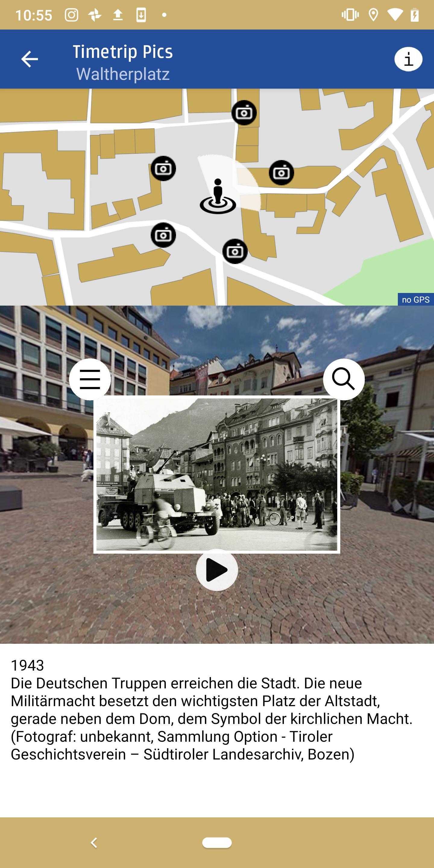Image resolution: width=434 pixels, height=868 pixels.
Task: Open the info button in the header
Action: (408, 59)
